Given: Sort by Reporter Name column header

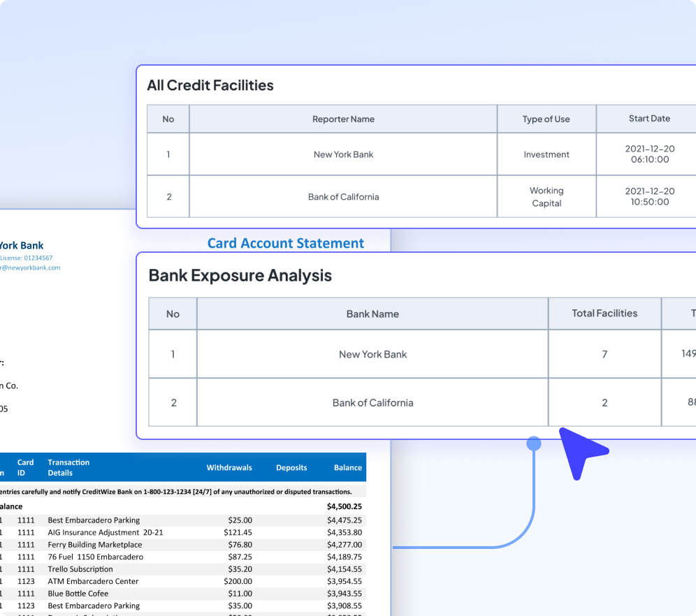Looking at the screenshot, I should pyautogui.click(x=343, y=119).
